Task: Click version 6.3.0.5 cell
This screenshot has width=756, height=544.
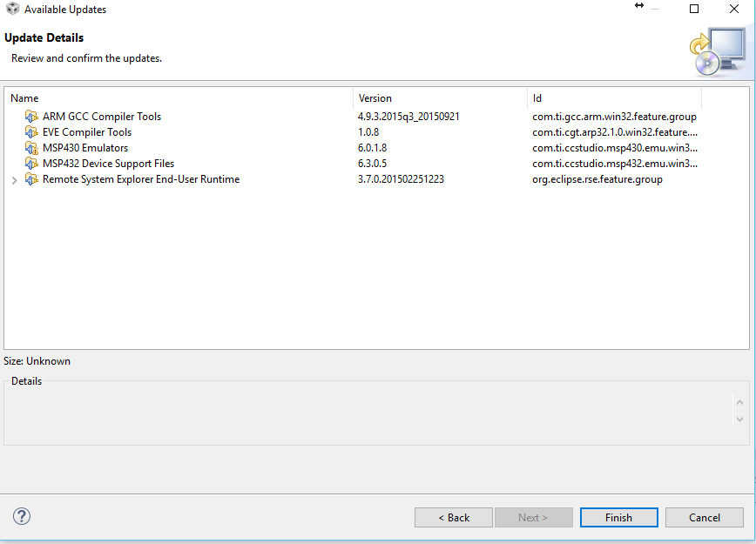Action: tap(372, 164)
